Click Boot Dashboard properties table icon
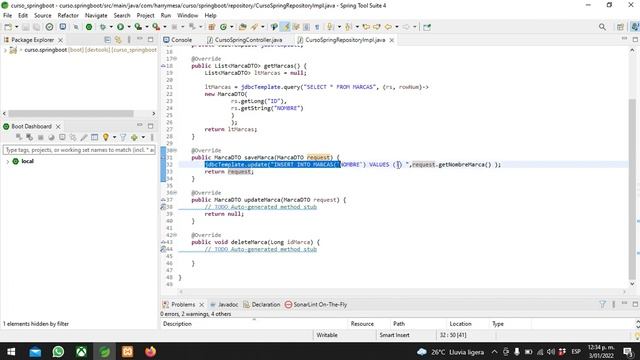 click(x=94, y=137)
